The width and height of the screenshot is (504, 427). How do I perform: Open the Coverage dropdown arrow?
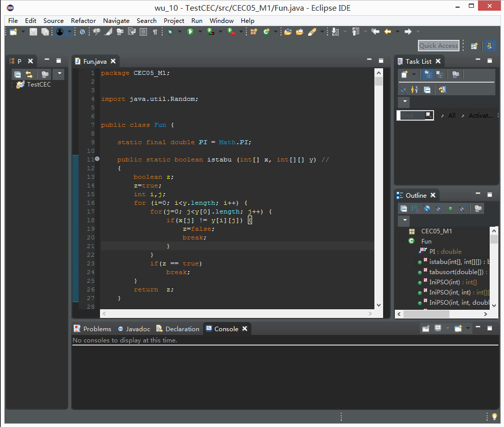(x=220, y=32)
